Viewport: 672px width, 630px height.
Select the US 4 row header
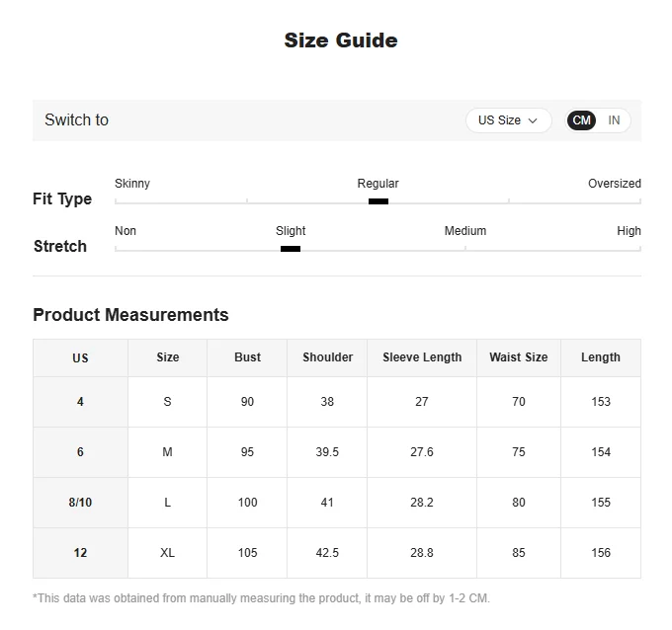pos(80,402)
